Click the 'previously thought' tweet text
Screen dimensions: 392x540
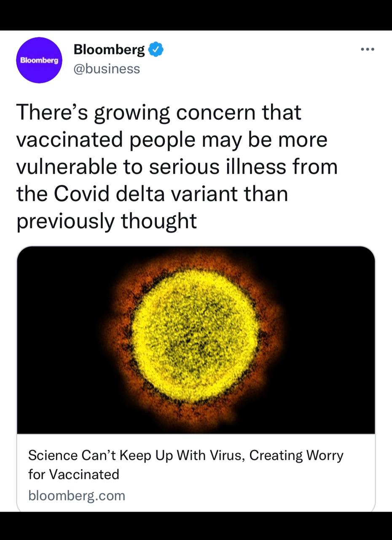pos(107,221)
